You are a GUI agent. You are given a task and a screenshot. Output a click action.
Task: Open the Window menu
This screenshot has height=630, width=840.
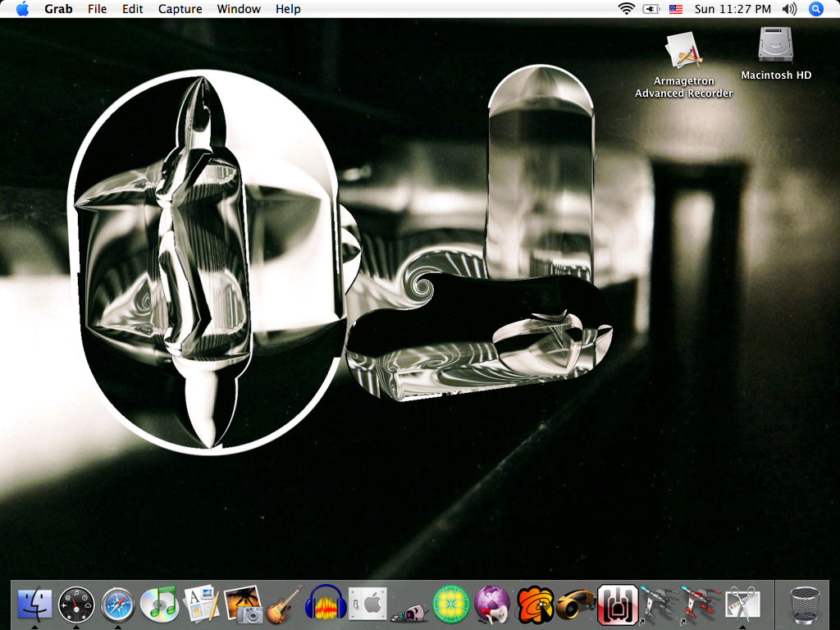point(239,9)
